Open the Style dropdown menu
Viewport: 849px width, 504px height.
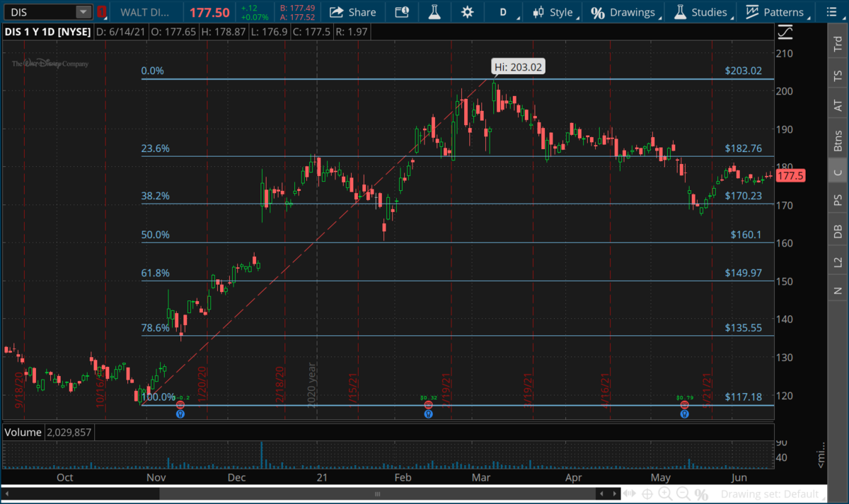click(x=555, y=12)
